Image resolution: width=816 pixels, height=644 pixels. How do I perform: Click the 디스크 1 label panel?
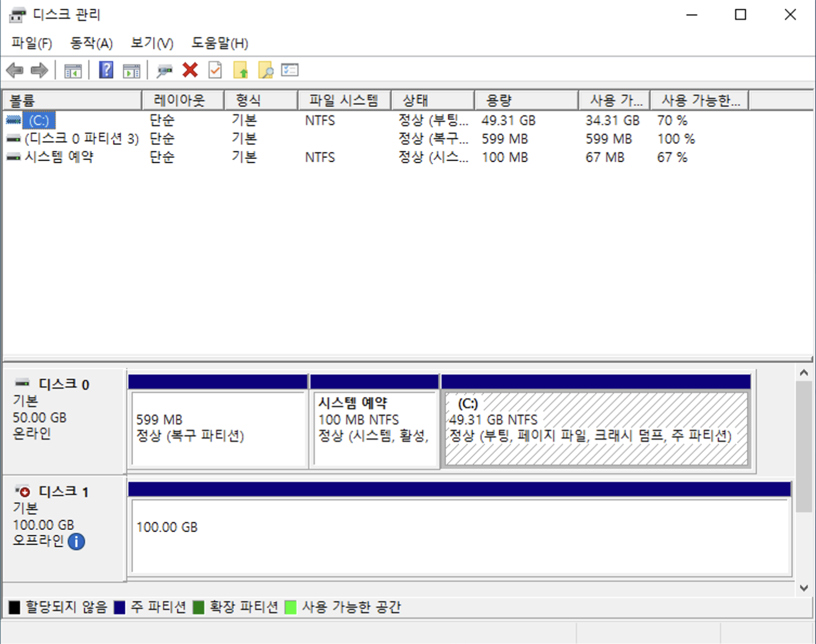pos(64,529)
